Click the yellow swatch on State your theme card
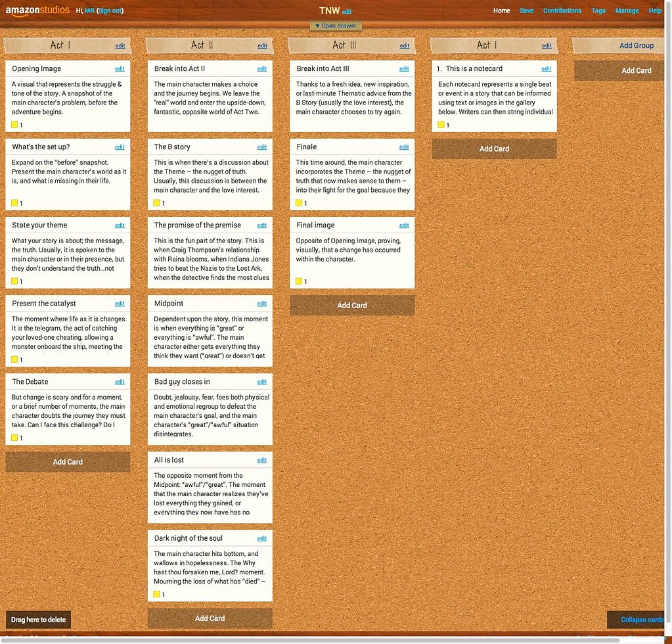The width and height of the screenshot is (672, 644). click(14, 281)
